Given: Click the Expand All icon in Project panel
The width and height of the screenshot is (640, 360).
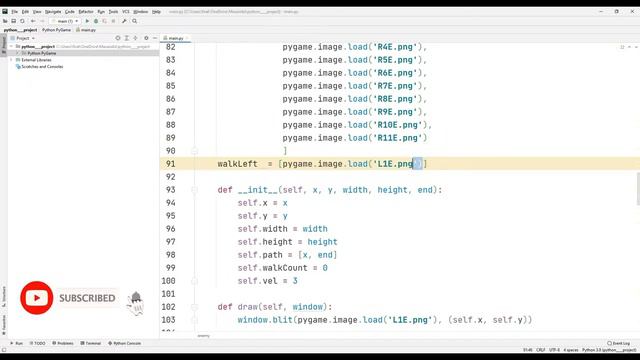Looking at the screenshot, I should [127, 38].
